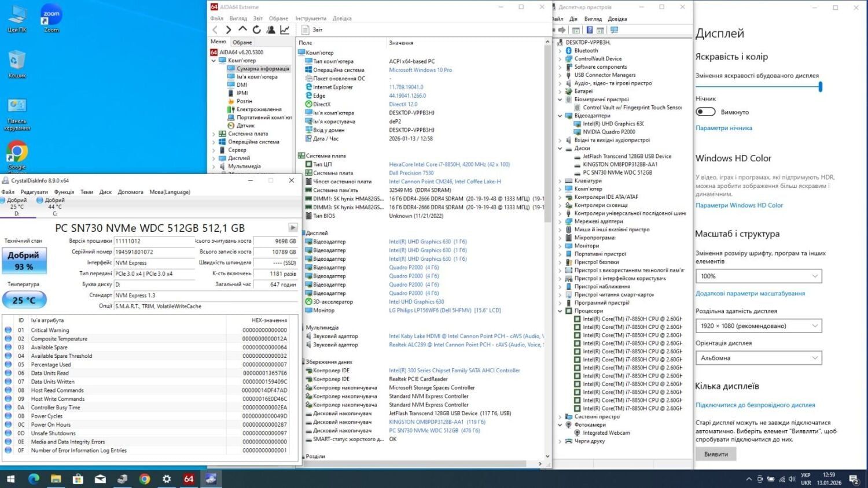Open Zoom from the desktop shortcut

(52, 18)
